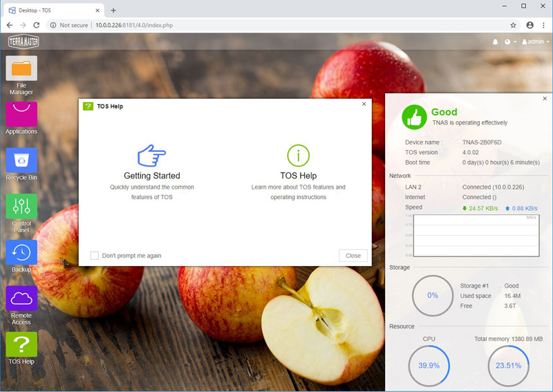Click the TerraMaster logo
The height and width of the screenshot is (392, 553).
tap(24, 41)
